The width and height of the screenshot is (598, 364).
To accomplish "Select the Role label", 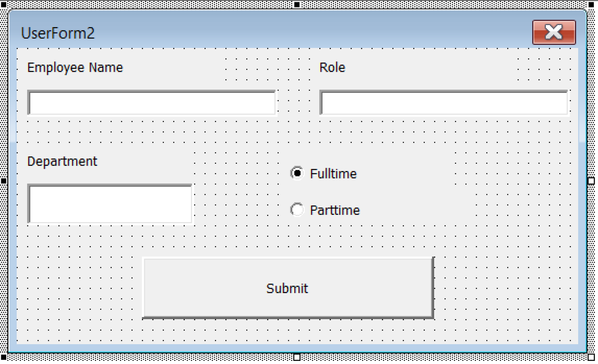I will [332, 67].
